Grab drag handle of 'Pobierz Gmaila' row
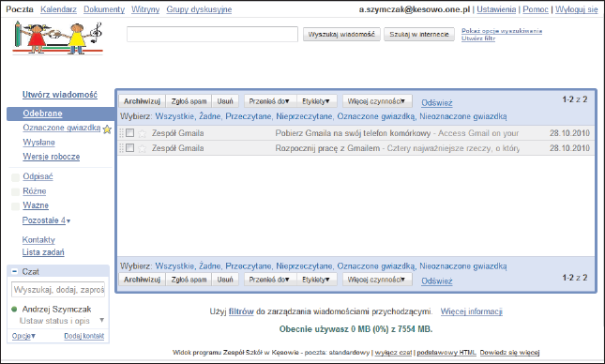The width and height of the screenshot is (605, 364). pos(121,133)
